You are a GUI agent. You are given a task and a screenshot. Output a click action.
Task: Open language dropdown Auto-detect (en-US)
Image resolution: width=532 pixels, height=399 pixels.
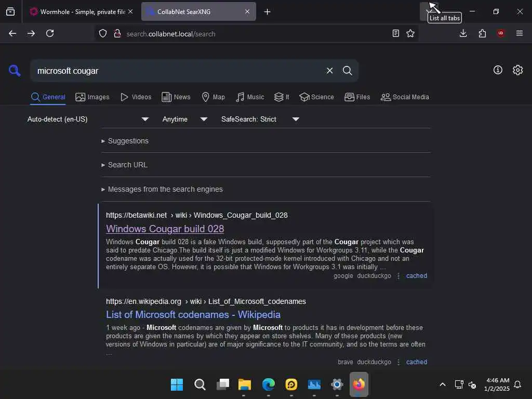coord(88,119)
